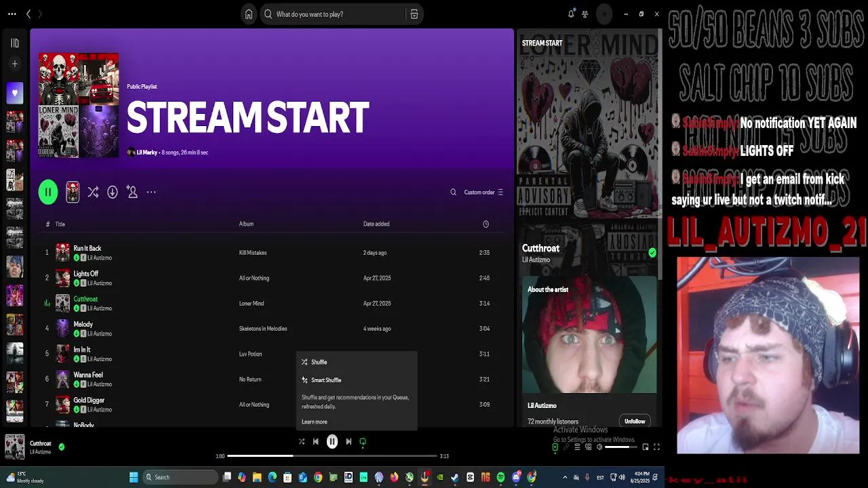Go back with the back arrow
The height and width of the screenshot is (488, 868).
(28, 14)
